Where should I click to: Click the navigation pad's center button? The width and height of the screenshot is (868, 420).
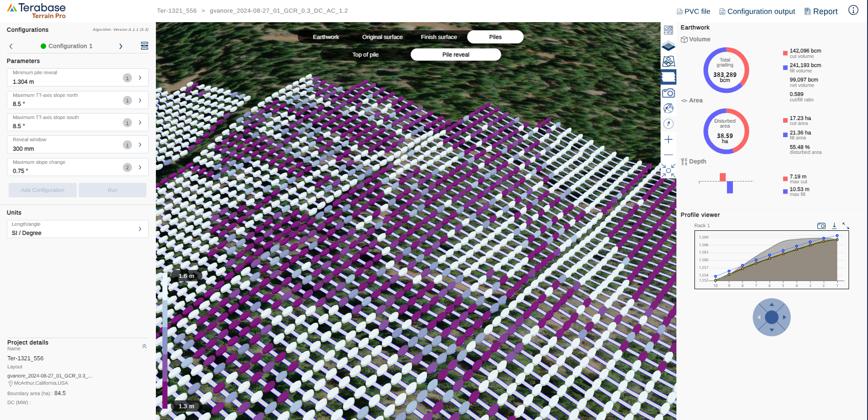(772, 317)
